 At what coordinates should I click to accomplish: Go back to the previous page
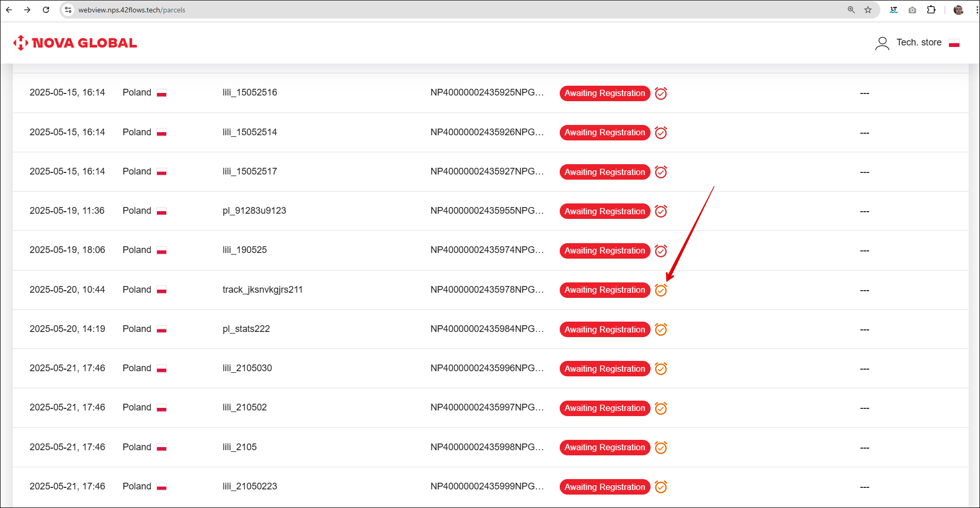pyautogui.click(x=9, y=10)
